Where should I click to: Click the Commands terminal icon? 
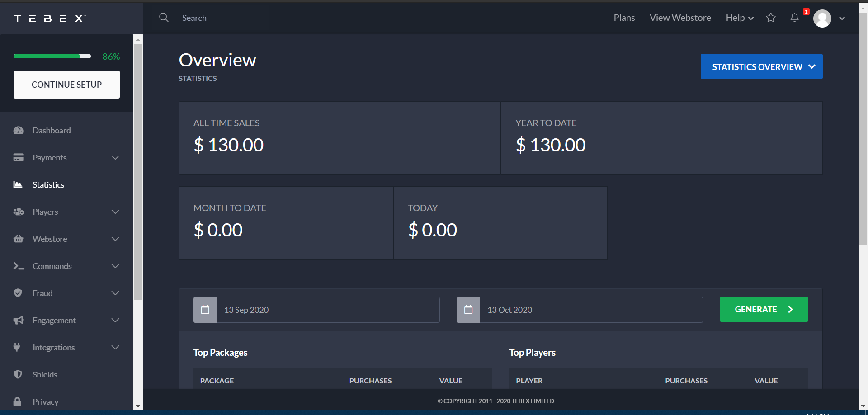19,266
